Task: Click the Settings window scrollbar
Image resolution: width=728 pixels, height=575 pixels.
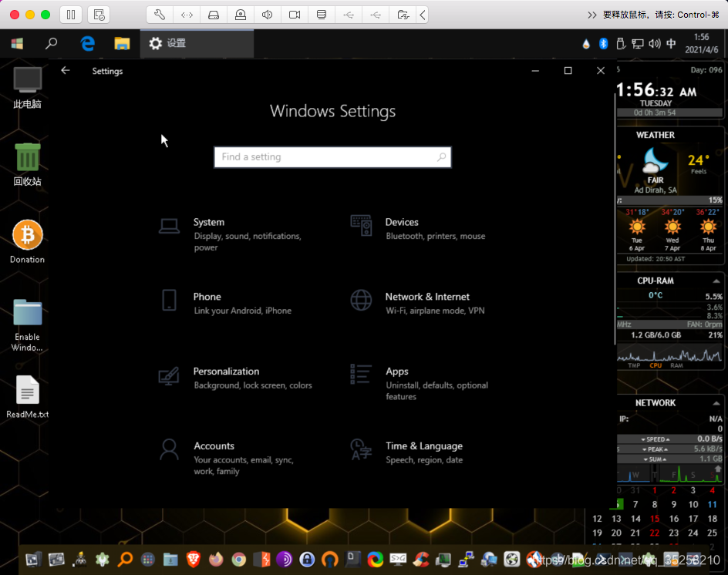Action: coord(615,218)
